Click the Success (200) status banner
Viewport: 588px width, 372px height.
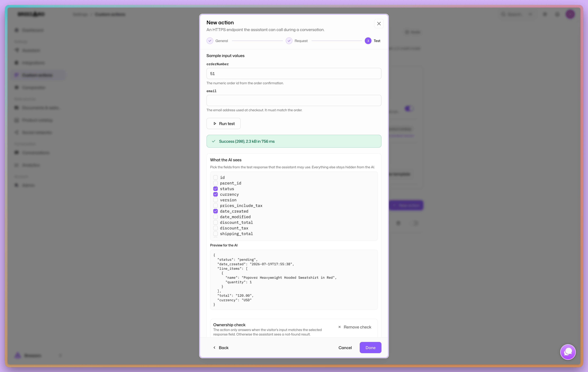pyautogui.click(x=294, y=141)
